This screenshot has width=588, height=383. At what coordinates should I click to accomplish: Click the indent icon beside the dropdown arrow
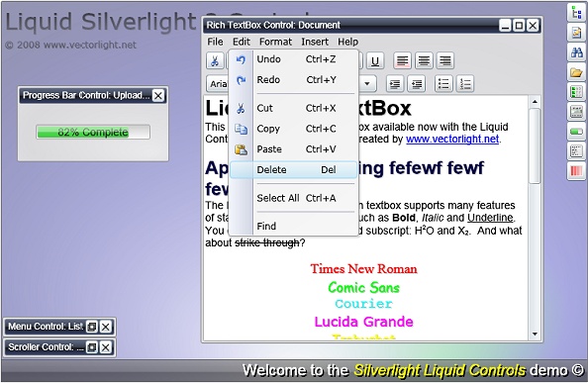[395, 83]
